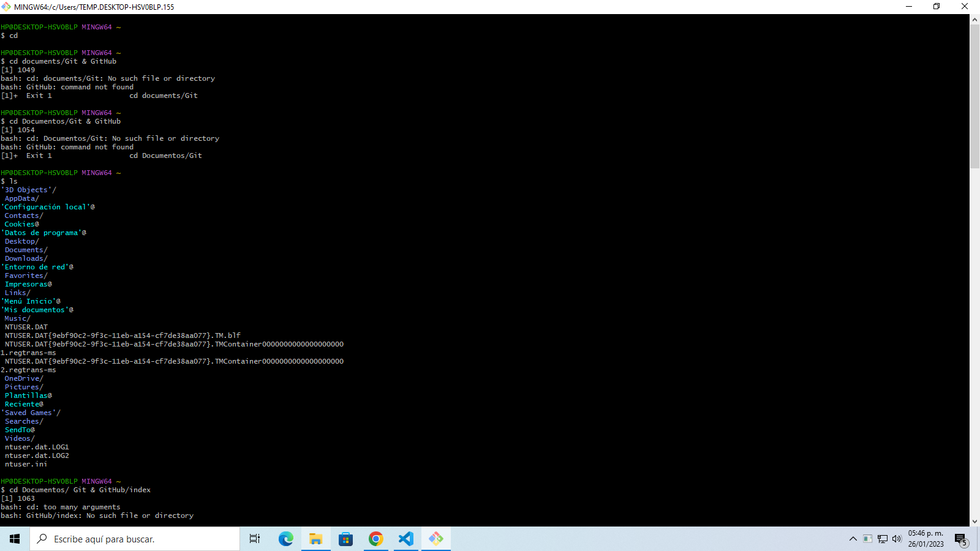This screenshot has width=980, height=551.
Task: Click the vertical scrollbar thumb
Action: point(974,97)
